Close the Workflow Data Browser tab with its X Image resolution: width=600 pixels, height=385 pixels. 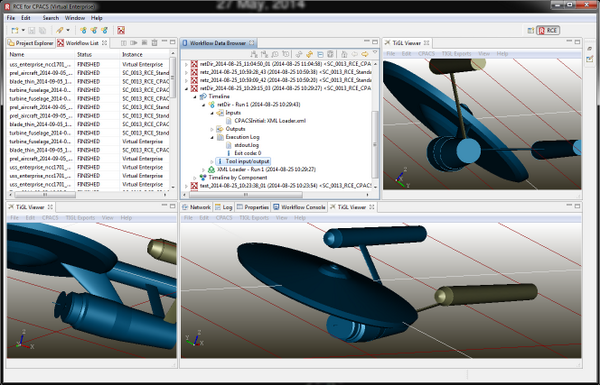coord(251,43)
